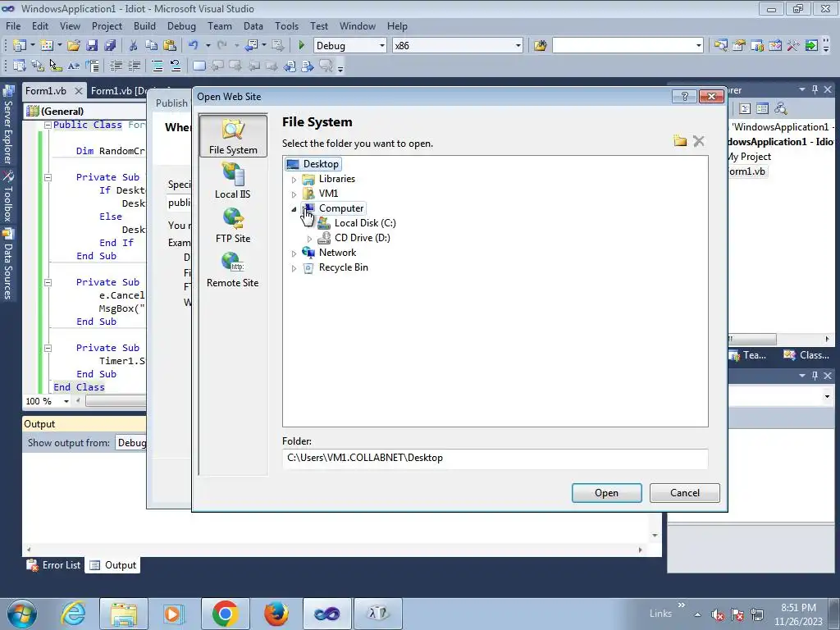Screen dimensions: 840x630
Task: Click the Properties Window toolbar icon
Action: click(739, 46)
